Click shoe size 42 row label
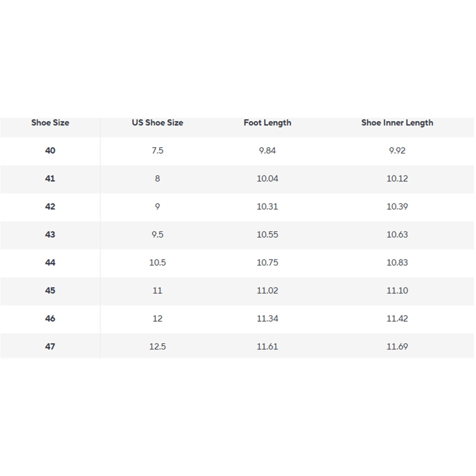476x476 pixels. point(50,206)
